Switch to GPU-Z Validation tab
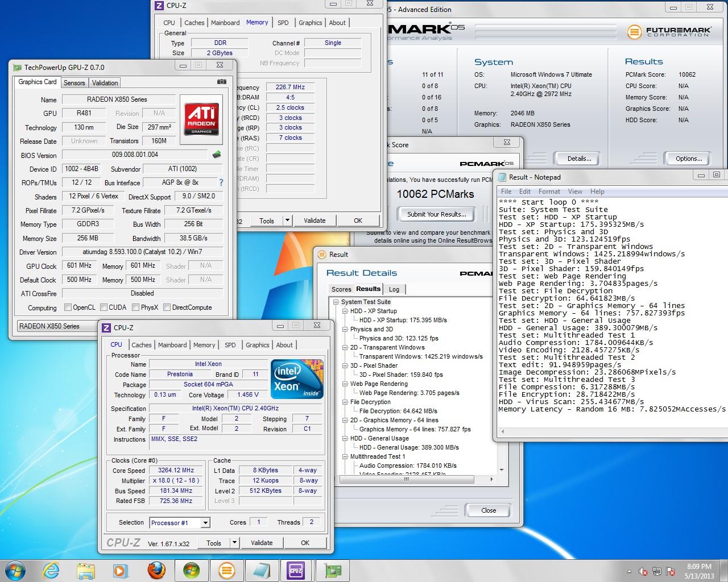Image resolution: width=728 pixels, height=582 pixels. [x=105, y=82]
